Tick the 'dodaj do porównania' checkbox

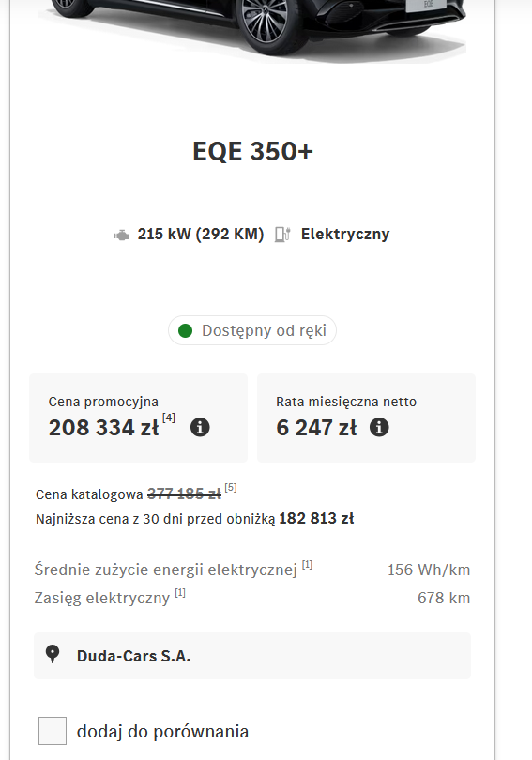53,730
